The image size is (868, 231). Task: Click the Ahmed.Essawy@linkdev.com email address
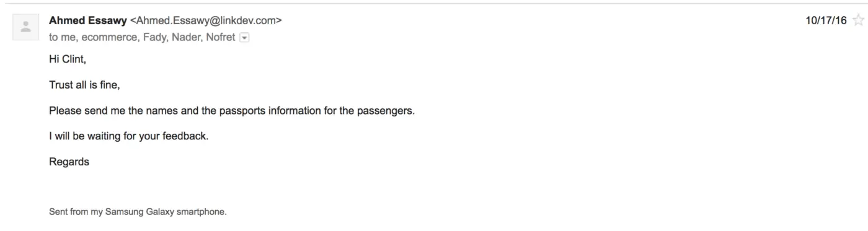pyautogui.click(x=206, y=21)
